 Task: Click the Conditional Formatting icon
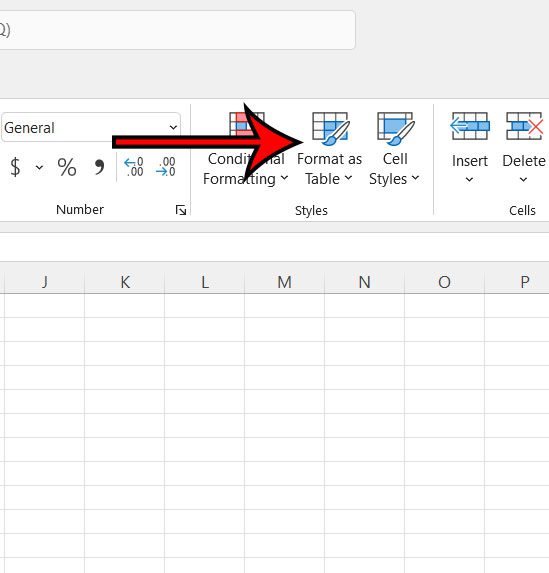[247, 124]
